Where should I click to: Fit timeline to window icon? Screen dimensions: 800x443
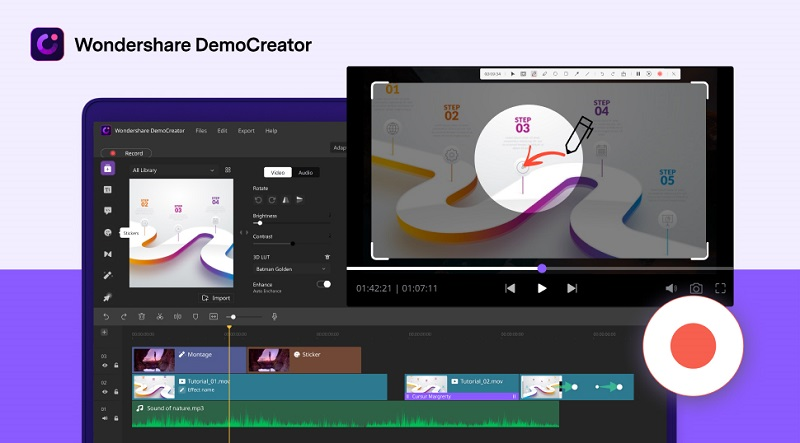[213, 317]
